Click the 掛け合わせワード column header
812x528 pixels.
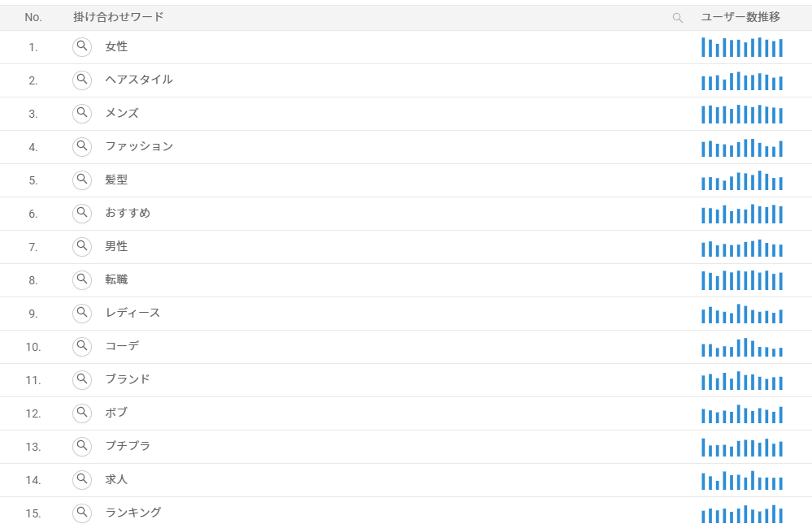[119, 17]
